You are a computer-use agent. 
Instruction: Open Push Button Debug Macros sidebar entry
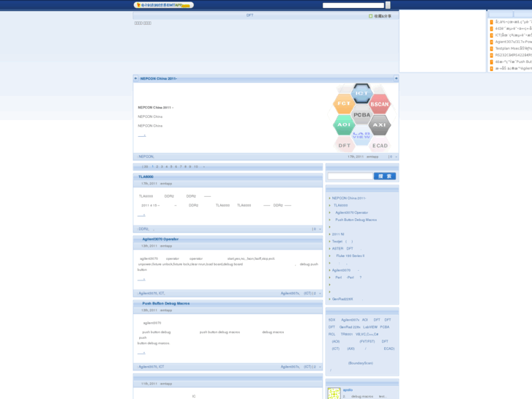[356, 220]
